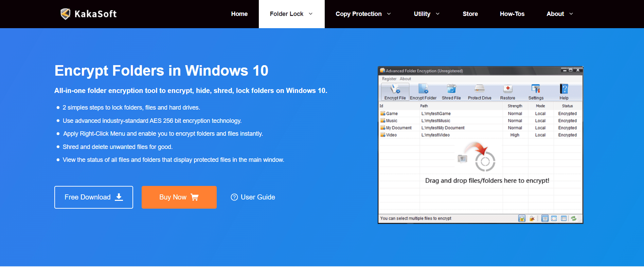Click the Encrypt Folder toolbar icon

pyautogui.click(x=423, y=92)
